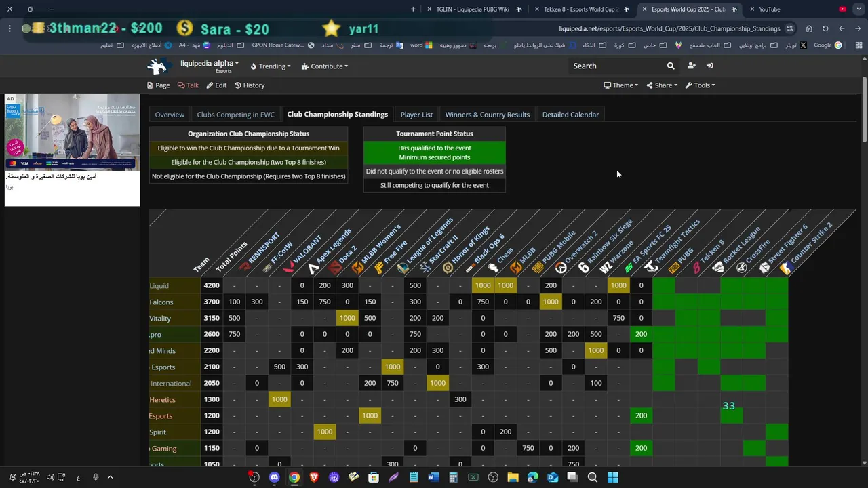Image resolution: width=868 pixels, height=488 pixels.
Task: Open Microsoft Word from the taskbar
Action: [433, 477]
